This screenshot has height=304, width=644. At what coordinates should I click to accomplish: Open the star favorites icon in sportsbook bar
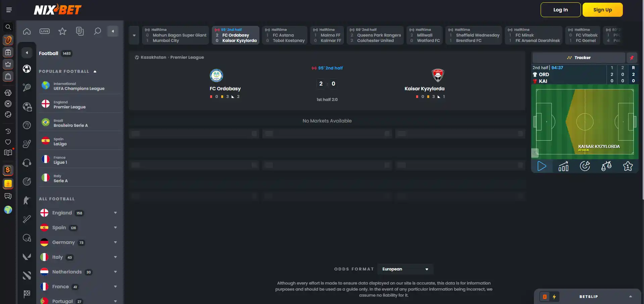point(62,31)
